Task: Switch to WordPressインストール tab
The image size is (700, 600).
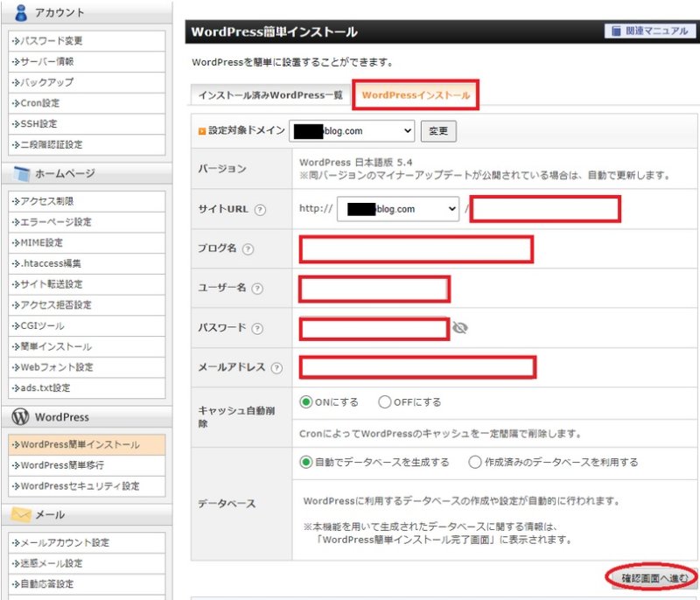Action: pyautogui.click(x=416, y=95)
